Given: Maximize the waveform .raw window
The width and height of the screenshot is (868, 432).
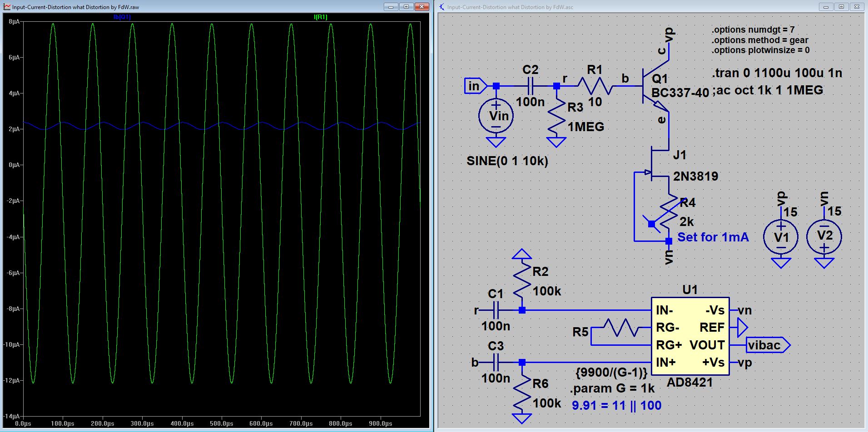Looking at the screenshot, I should click(407, 7).
